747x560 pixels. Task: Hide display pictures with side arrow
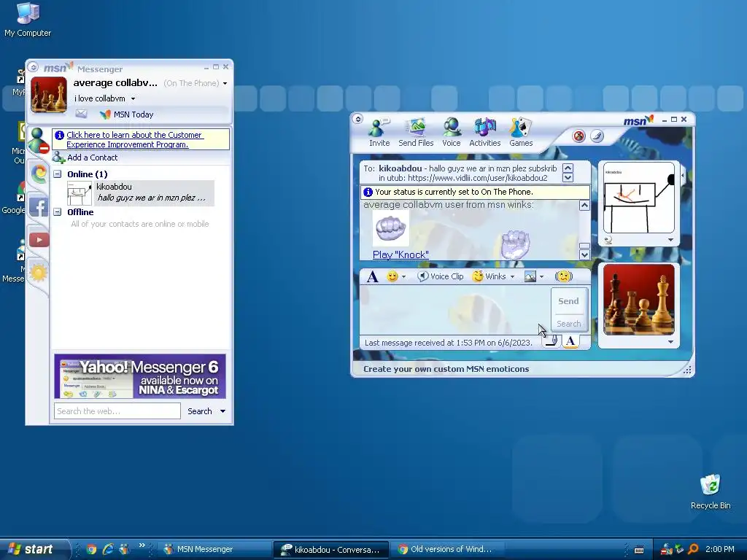click(x=683, y=175)
